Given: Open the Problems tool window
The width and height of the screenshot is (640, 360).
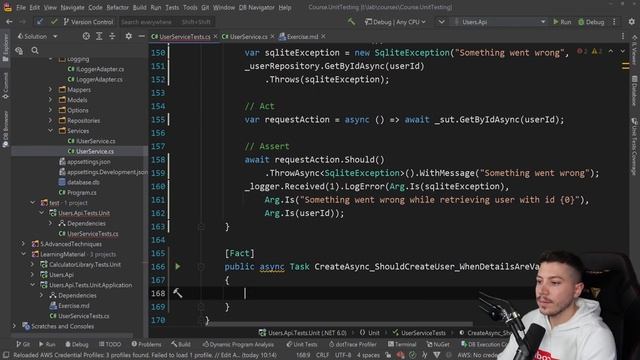Looking at the screenshot, I should [146, 344].
